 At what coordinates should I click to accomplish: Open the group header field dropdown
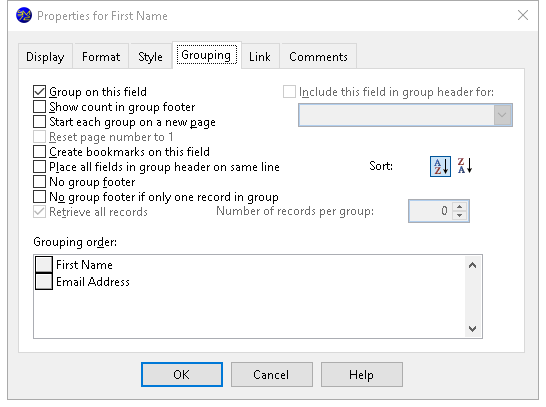pos(502,115)
